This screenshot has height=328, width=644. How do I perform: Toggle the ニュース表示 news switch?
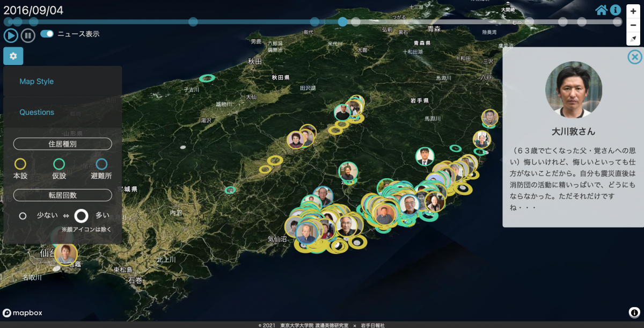click(47, 34)
